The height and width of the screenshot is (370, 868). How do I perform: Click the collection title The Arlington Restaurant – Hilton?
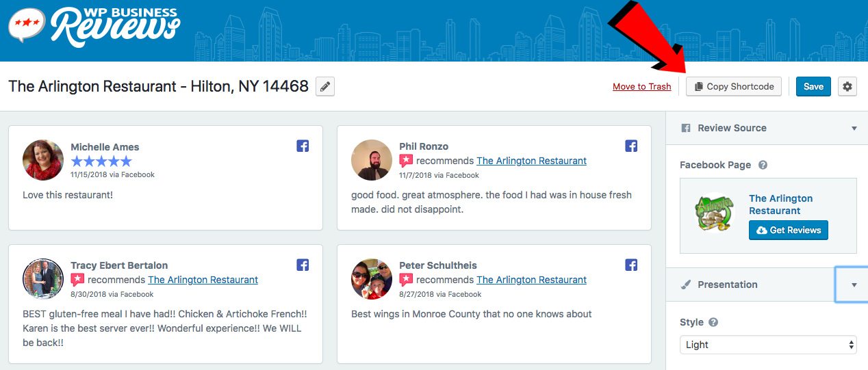coord(158,86)
